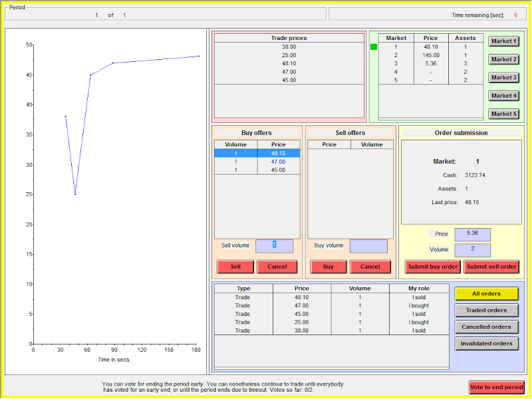Click Vote to end period

[x=497, y=387]
